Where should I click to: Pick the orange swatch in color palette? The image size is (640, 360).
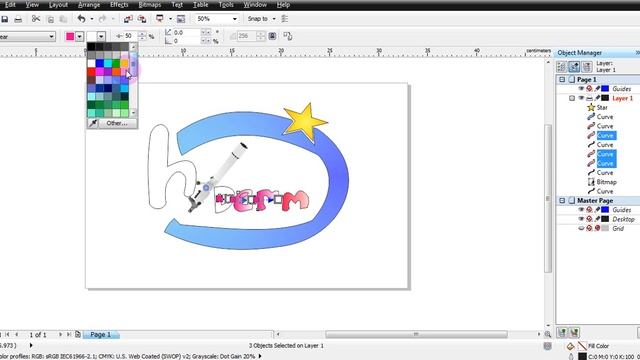tap(116, 72)
